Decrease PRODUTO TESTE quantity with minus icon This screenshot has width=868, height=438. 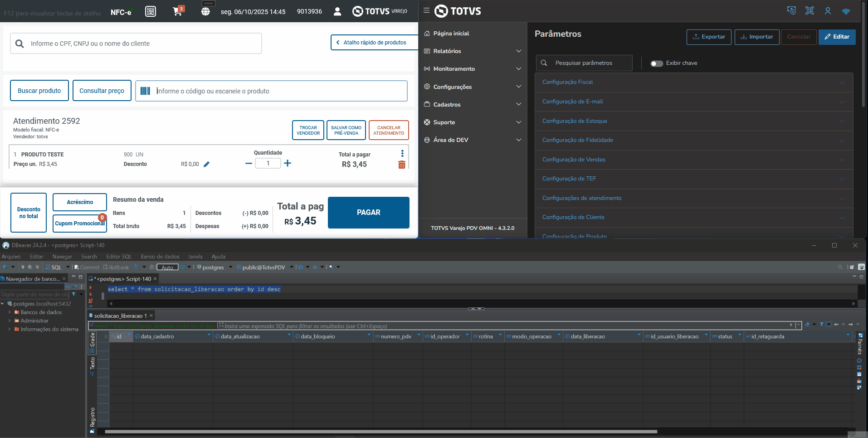[x=249, y=163]
